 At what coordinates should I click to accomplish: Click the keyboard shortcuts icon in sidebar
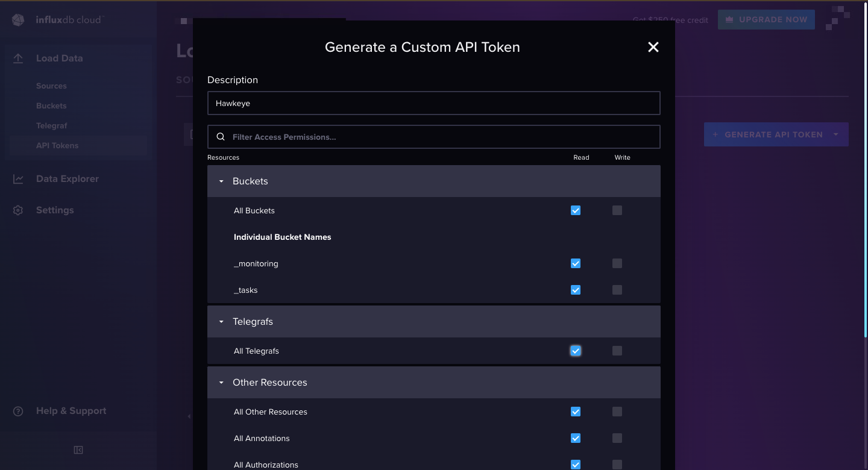[78, 450]
